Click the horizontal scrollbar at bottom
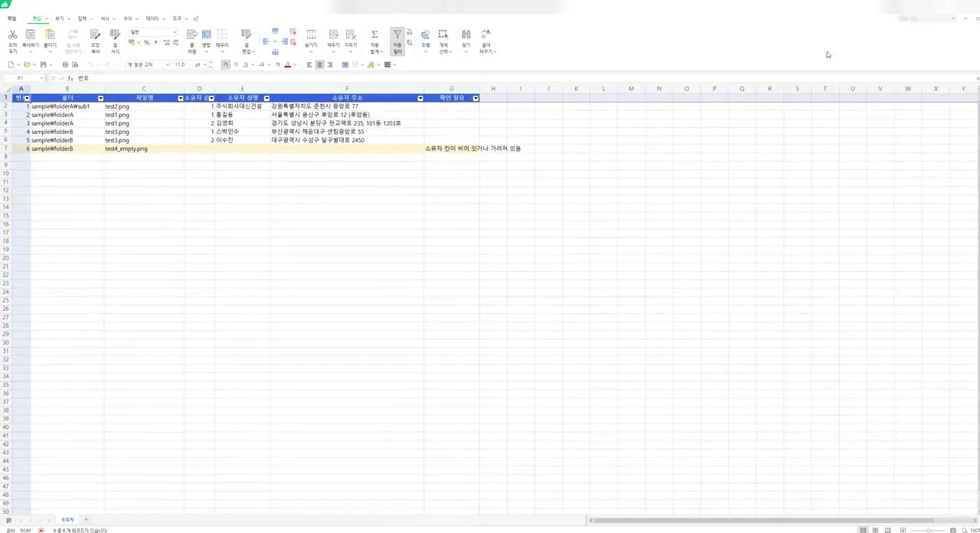Viewport: 980px width, 533px height. coord(763,521)
